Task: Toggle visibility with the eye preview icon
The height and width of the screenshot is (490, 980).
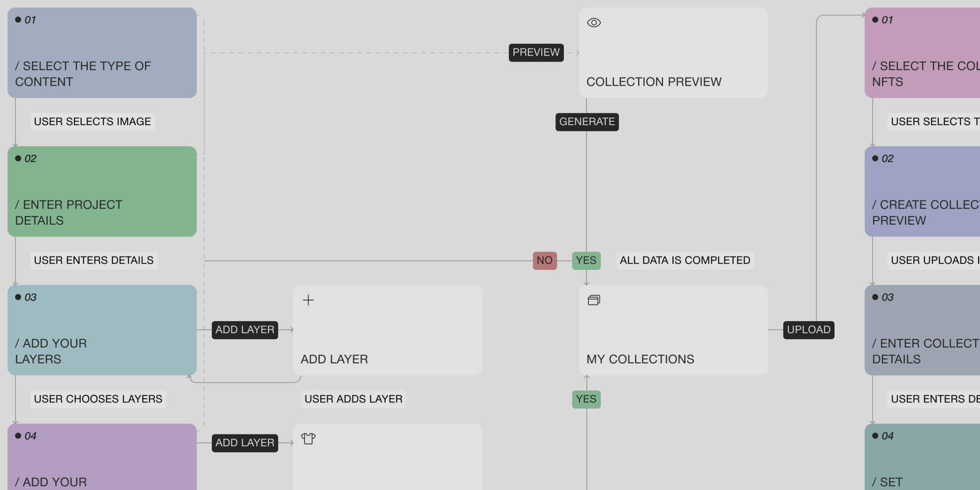Action: pyautogui.click(x=593, y=22)
